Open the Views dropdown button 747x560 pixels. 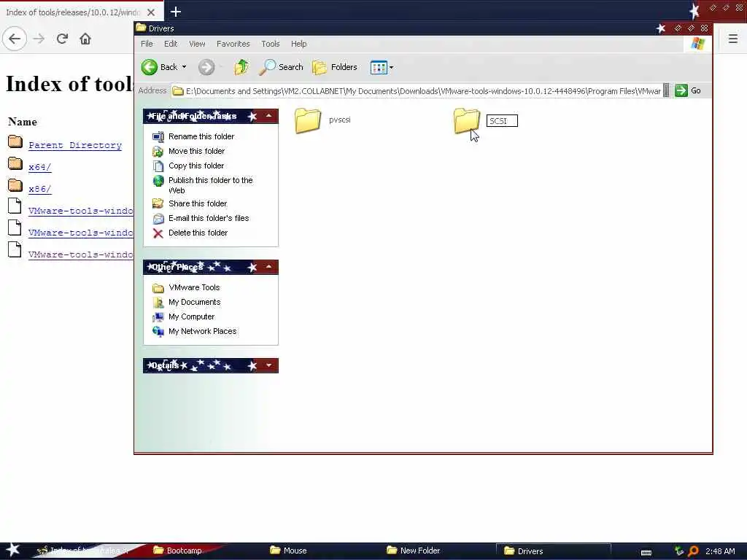(x=382, y=68)
